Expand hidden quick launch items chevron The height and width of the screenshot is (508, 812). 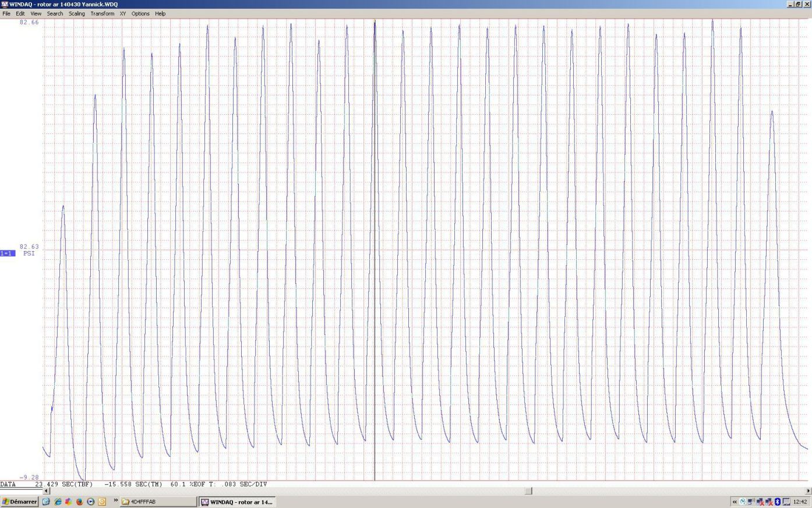(x=115, y=501)
